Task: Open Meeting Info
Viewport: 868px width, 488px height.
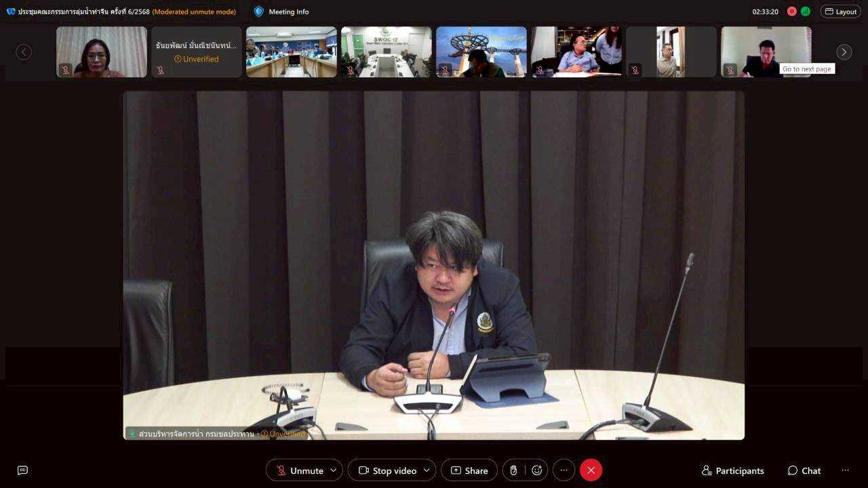Action: (x=281, y=12)
